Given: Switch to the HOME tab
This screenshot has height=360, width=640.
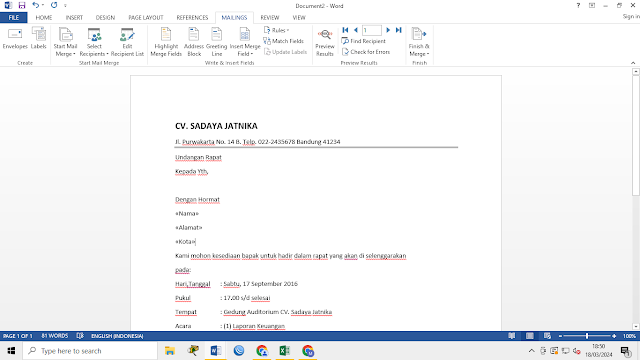Looking at the screenshot, I should 44,18.
